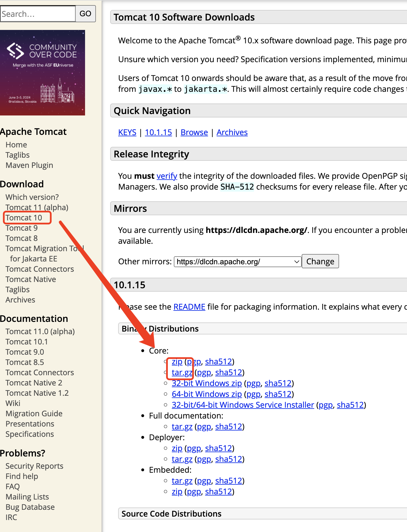Viewport: 407px width, 532px height.
Task: Open FAQ link
Action: click(13, 487)
